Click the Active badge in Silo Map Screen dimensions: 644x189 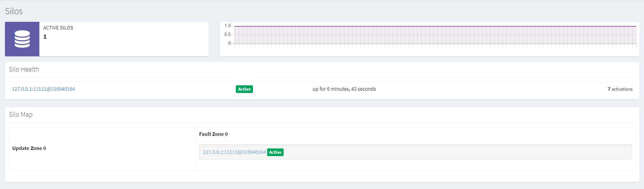pyautogui.click(x=275, y=152)
